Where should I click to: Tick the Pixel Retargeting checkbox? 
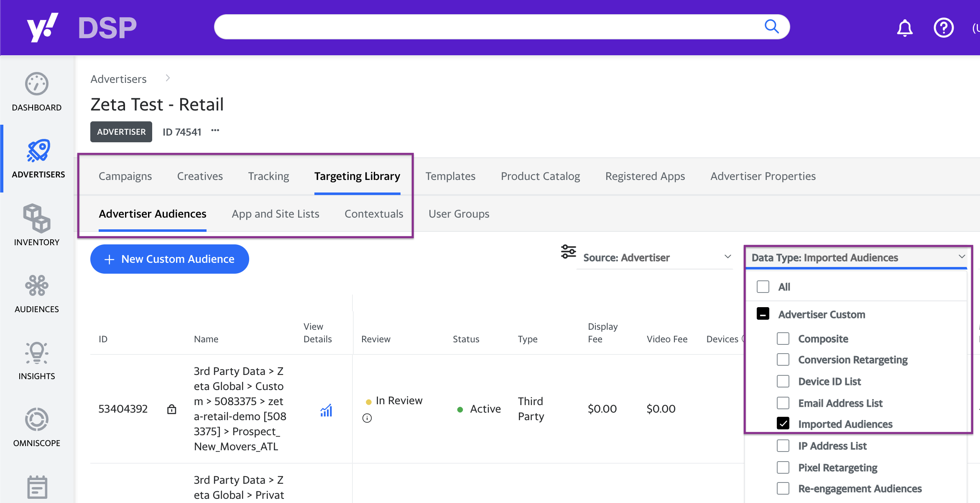(783, 467)
